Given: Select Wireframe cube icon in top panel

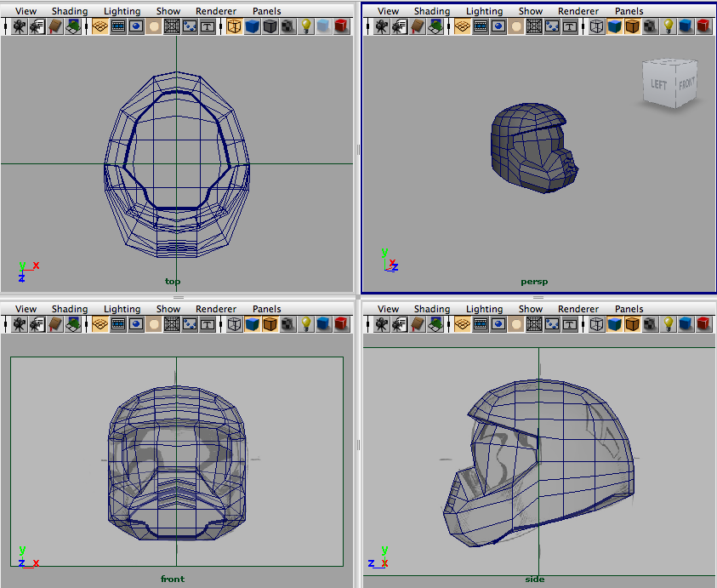Looking at the screenshot, I should coord(234,26).
